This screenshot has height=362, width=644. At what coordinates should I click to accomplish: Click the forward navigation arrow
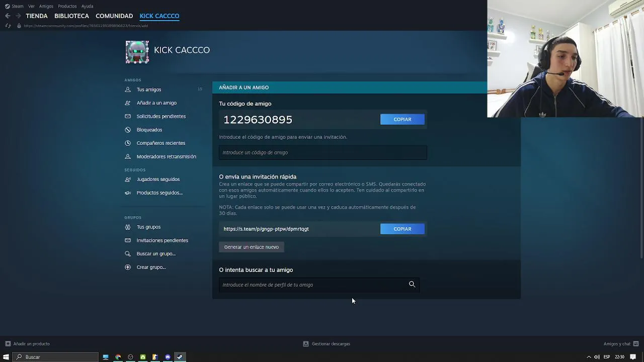pyautogui.click(x=18, y=16)
